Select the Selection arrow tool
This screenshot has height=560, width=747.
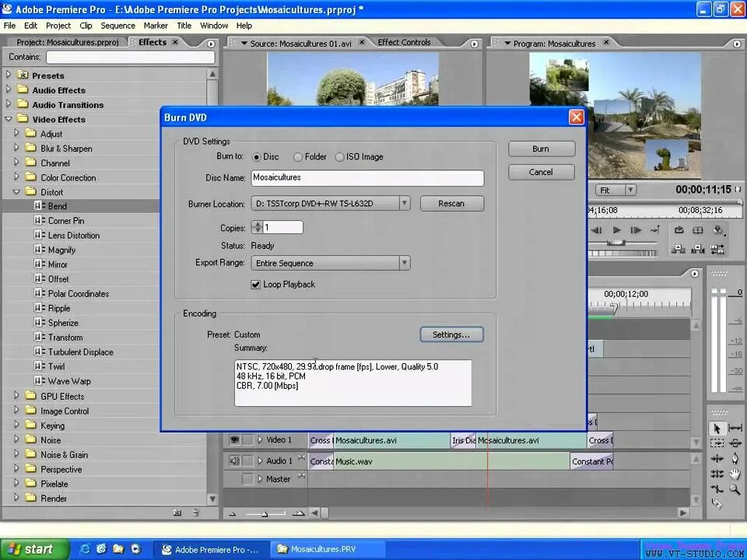click(718, 429)
